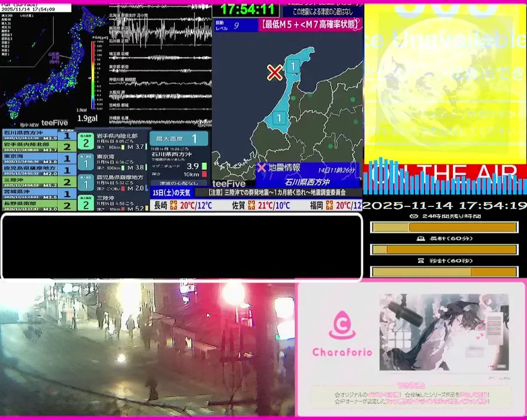Viewport: 527px width, 420px height.
Task: Click the 石川県西方沖 caption under the map
Action: pos(307,182)
